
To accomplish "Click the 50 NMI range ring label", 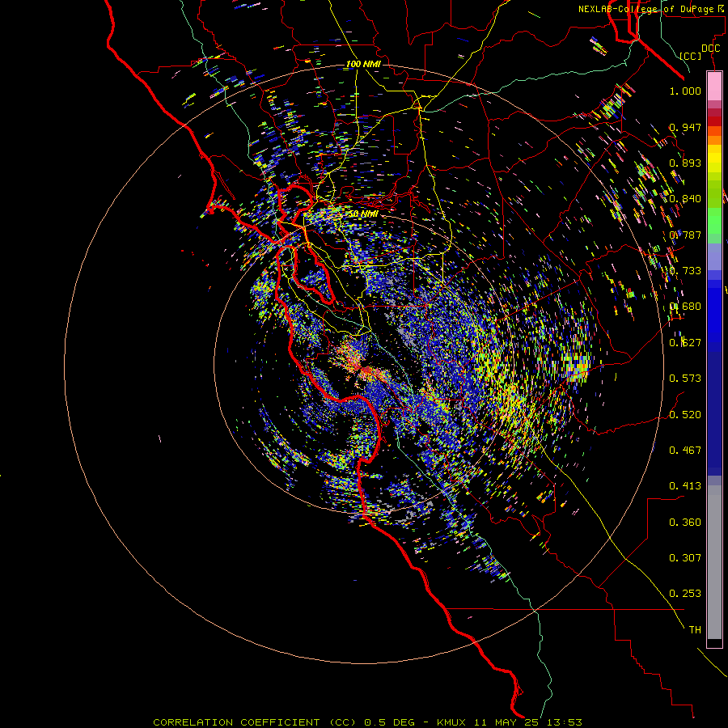I will click(363, 214).
